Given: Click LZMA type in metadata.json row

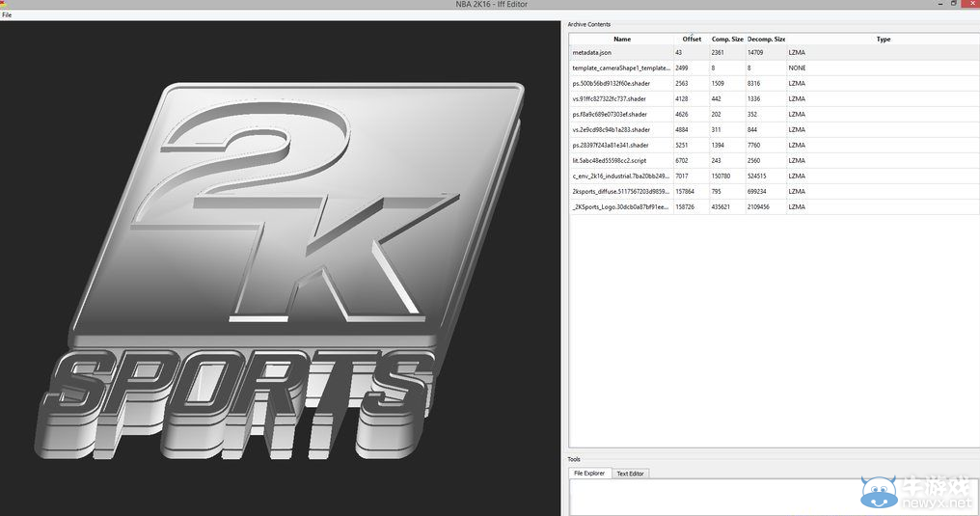Looking at the screenshot, I should click(797, 52).
